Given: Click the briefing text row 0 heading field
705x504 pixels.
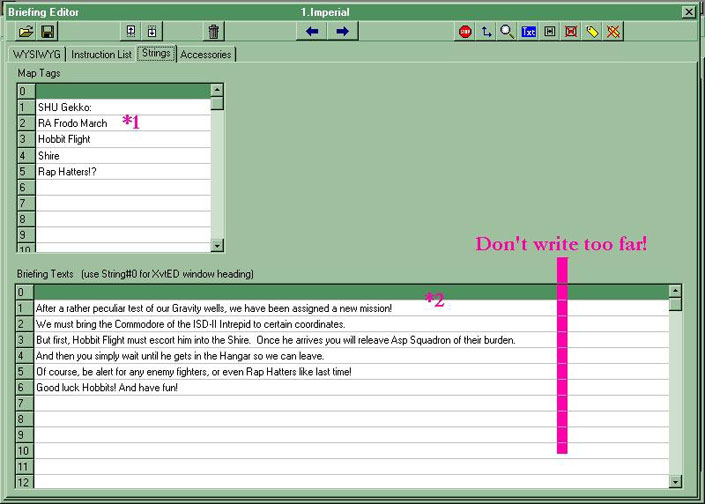Looking at the screenshot, I should click(352, 292).
